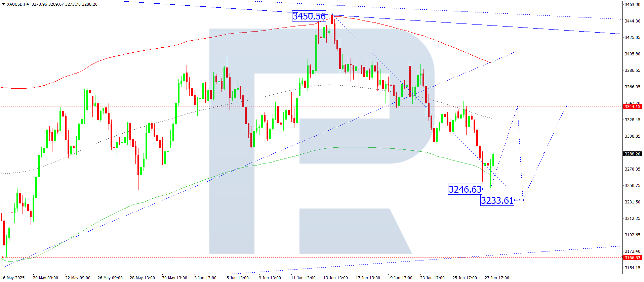This screenshot has width=644, height=282.
Task: Click the 3 Jun 13:00 time axis label
Action: (x=205, y=278)
